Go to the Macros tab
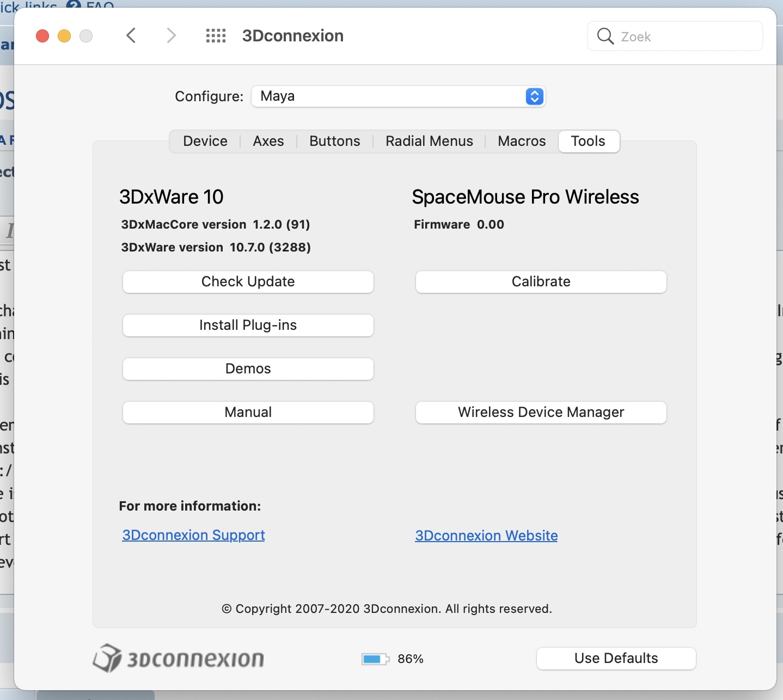This screenshot has height=700, width=783. coord(522,141)
